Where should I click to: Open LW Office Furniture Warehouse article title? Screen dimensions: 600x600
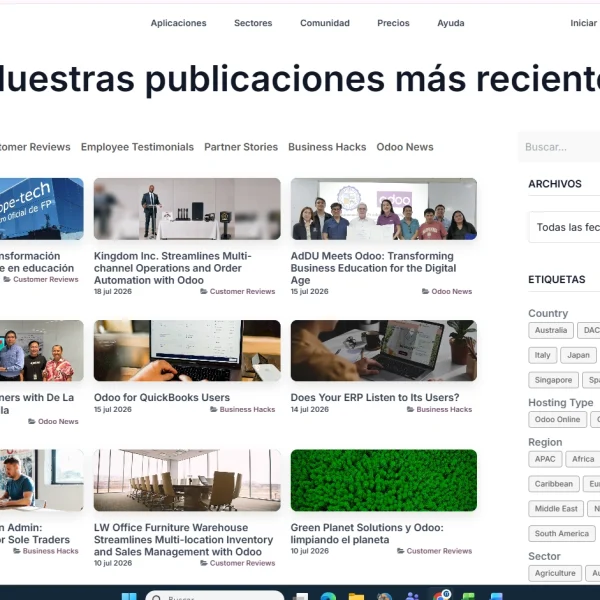(184, 540)
